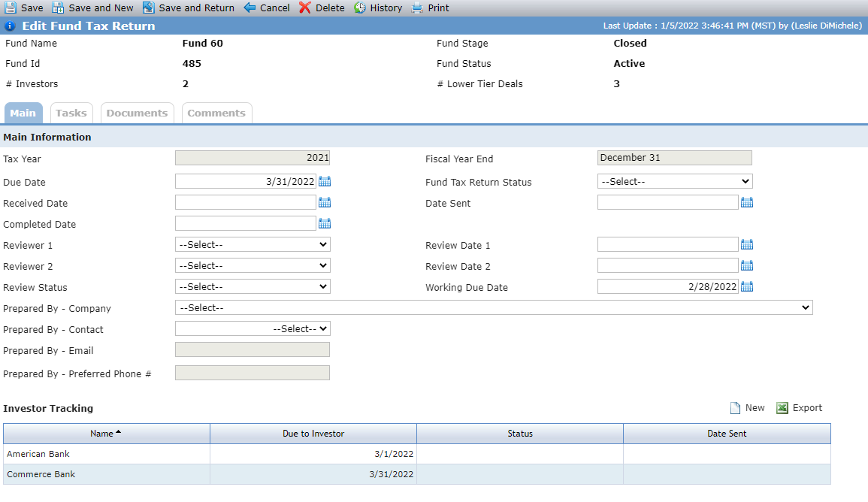Click the Save disk icon

coord(11,8)
